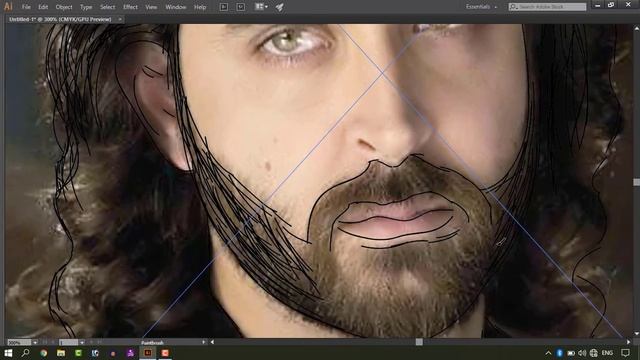Click the Bluetooth tray icon
640x360 pixels.
(x=560, y=353)
